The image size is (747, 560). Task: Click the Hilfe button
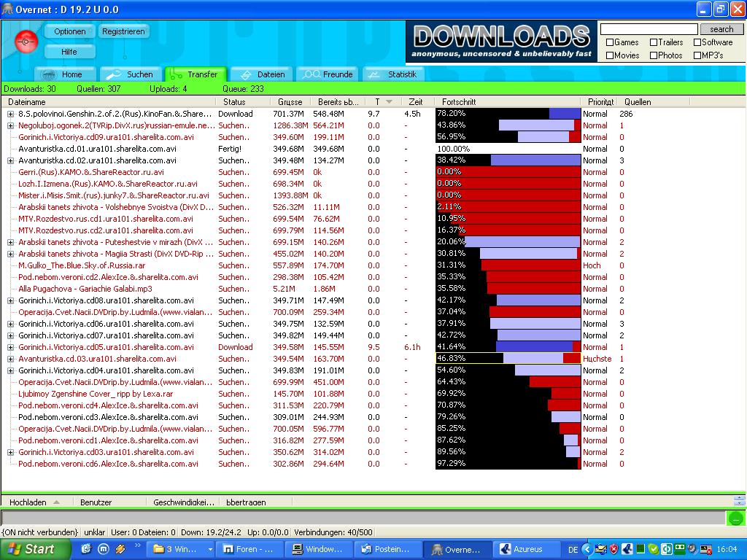tap(69, 52)
